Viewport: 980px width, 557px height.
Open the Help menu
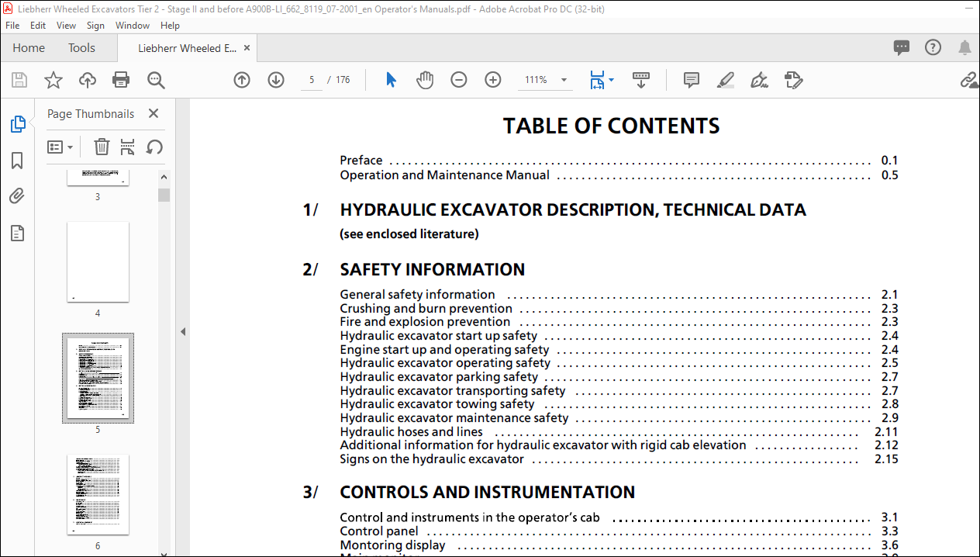(x=170, y=26)
